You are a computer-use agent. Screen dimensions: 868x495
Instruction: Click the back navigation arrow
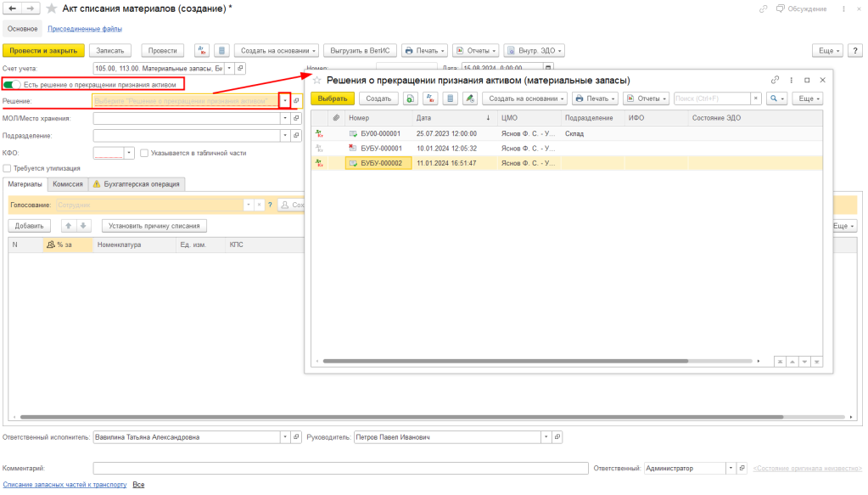[12, 8]
